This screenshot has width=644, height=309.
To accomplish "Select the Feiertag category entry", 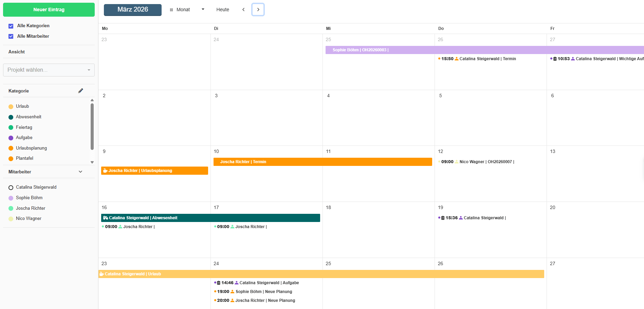I will (24, 127).
